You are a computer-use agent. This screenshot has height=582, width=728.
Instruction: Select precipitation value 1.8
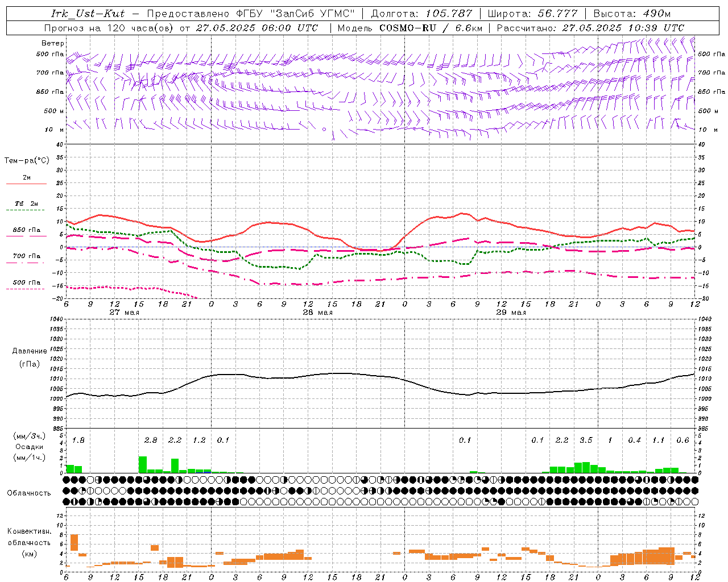click(78, 440)
